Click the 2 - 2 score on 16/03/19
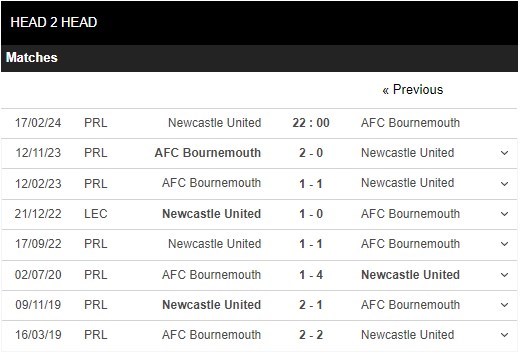The image size is (522, 361). [x=311, y=335]
